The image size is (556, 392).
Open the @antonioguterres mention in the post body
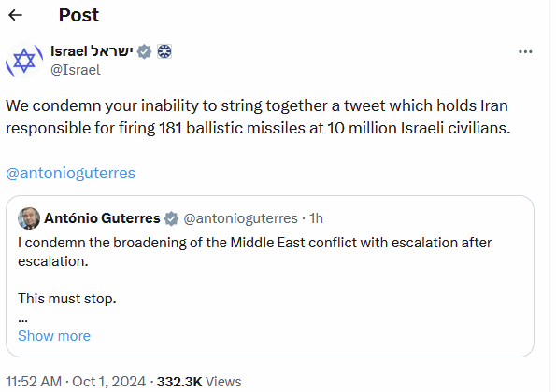click(x=71, y=173)
